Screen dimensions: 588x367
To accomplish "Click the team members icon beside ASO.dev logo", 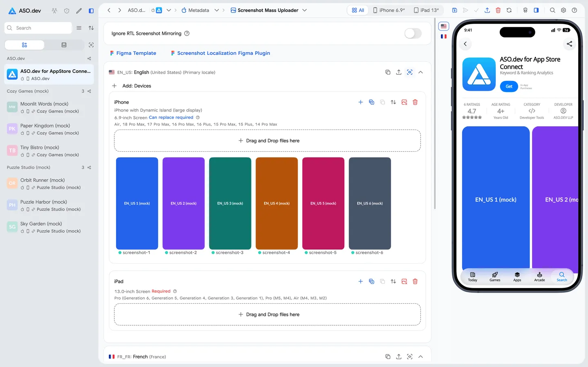I will click(x=54, y=11).
